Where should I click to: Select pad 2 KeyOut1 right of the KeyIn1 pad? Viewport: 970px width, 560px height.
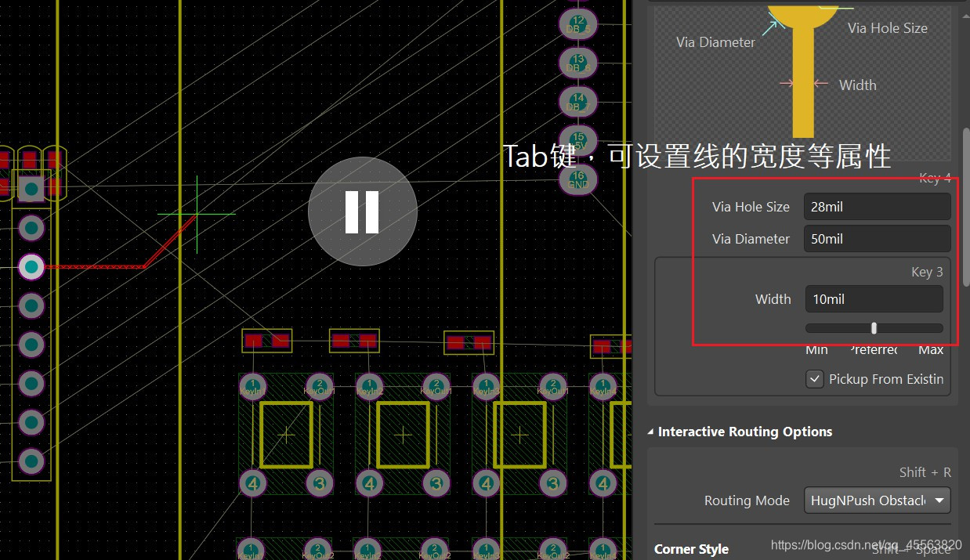(319, 386)
